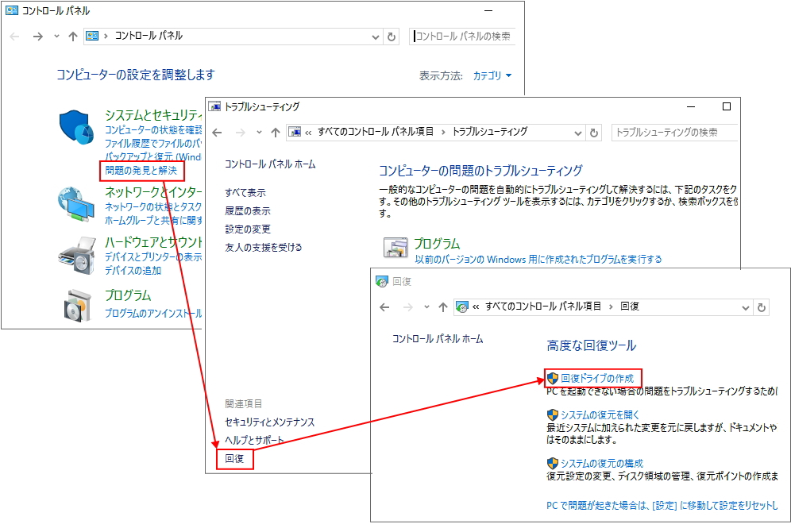Viewport: 791px width, 532px height.
Task: Open 回復ドライブの作成 link
Action: point(596,379)
